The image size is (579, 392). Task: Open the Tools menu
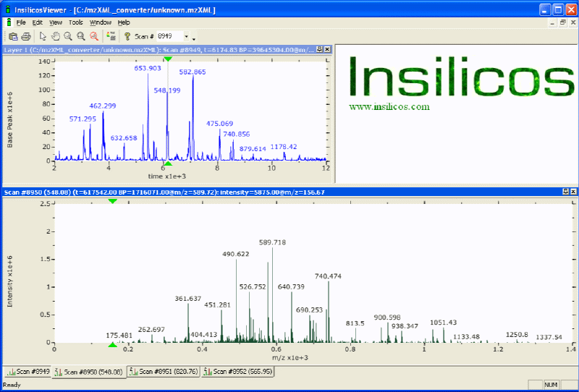point(76,22)
